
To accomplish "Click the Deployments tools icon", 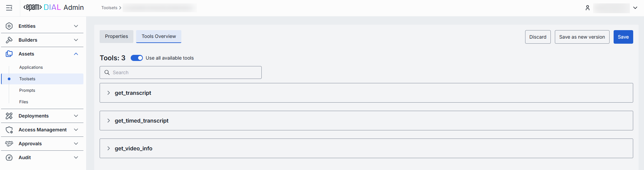I will (x=9, y=116).
